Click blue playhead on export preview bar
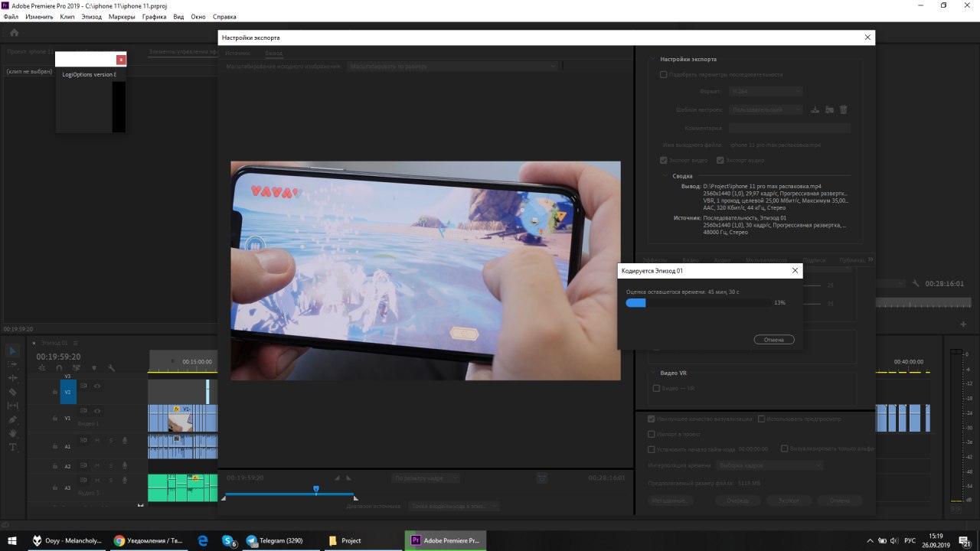Image resolution: width=980 pixels, height=551 pixels. pyautogui.click(x=315, y=489)
